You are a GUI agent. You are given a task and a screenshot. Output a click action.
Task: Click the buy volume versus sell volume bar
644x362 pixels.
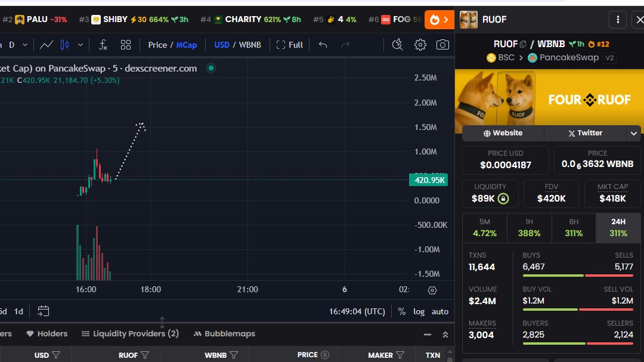click(x=577, y=310)
